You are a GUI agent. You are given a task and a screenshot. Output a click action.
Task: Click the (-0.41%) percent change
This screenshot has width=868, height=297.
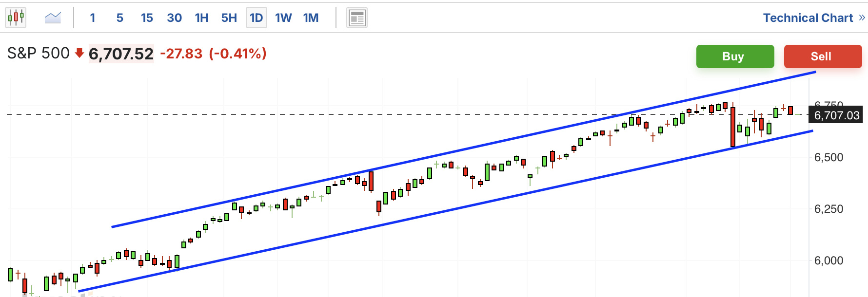(x=238, y=54)
